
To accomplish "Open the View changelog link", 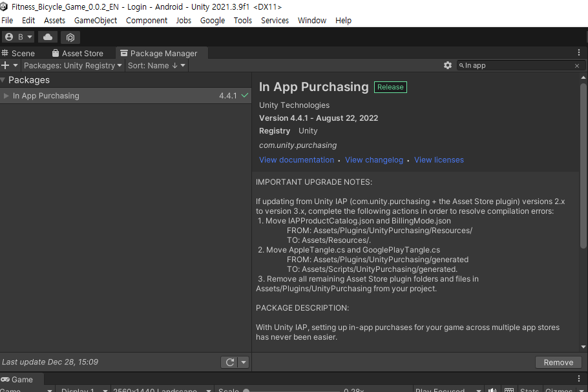I will pyautogui.click(x=374, y=160).
